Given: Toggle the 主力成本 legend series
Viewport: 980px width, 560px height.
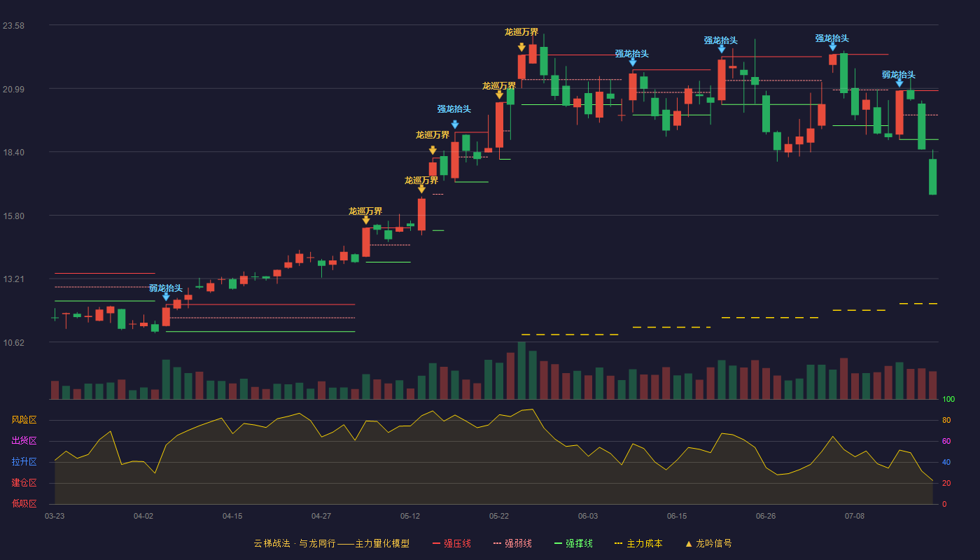Looking at the screenshot, I should [638, 543].
